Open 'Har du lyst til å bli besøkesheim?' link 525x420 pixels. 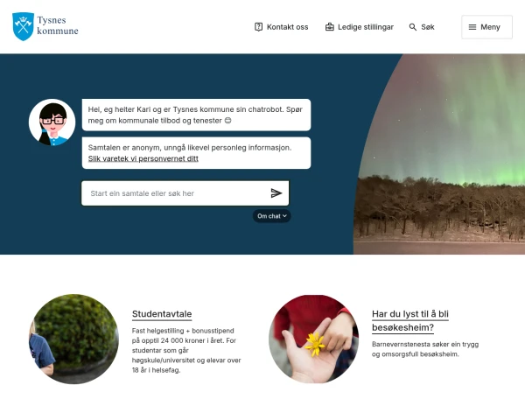click(x=410, y=320)
